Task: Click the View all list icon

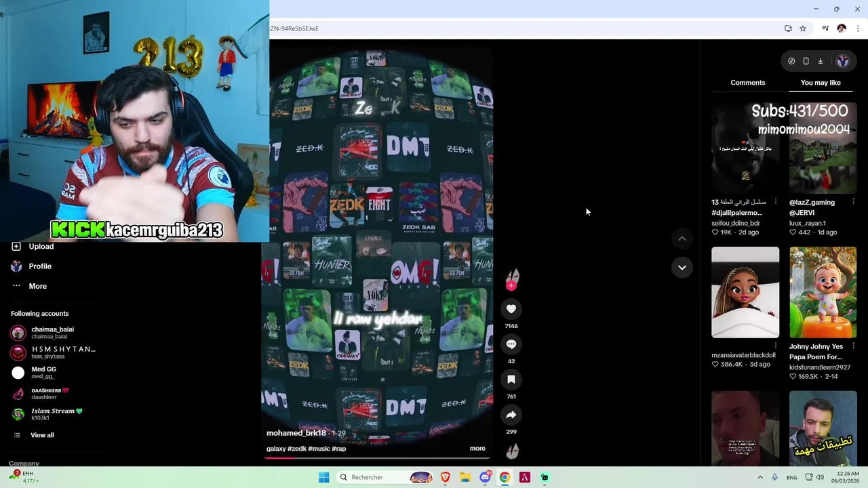Action: (x=17, y=435)
